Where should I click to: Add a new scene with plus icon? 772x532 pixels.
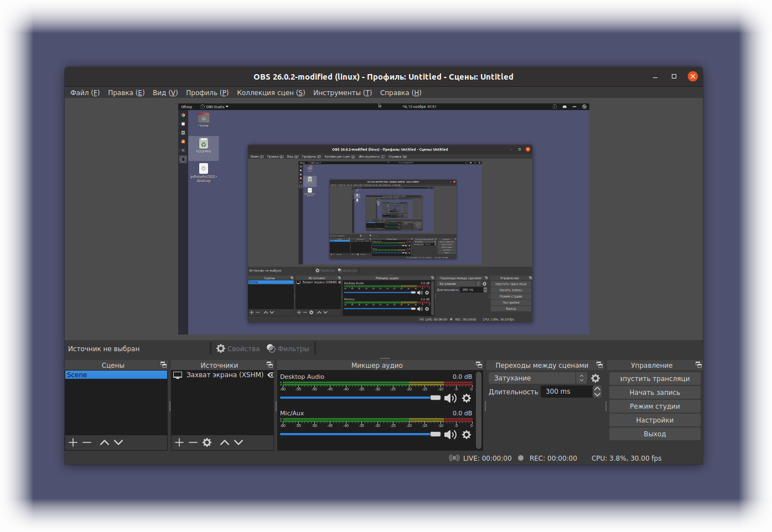pos(73,442)
